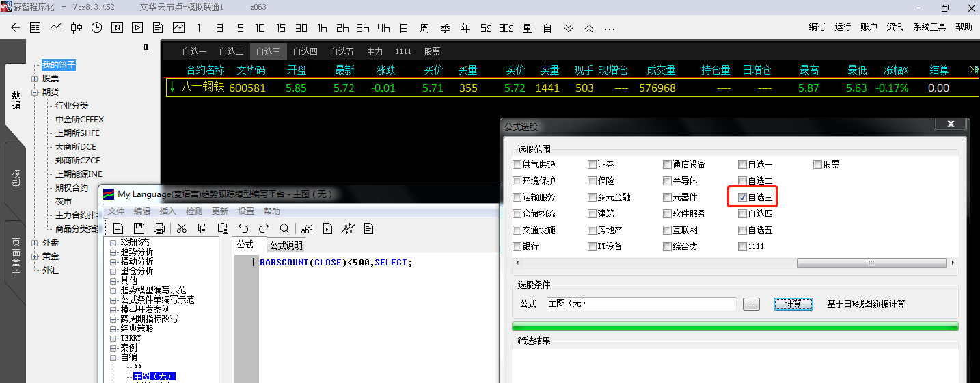
Task: Collapse the 期货 tree node
Action: click(x=35, y=92)
